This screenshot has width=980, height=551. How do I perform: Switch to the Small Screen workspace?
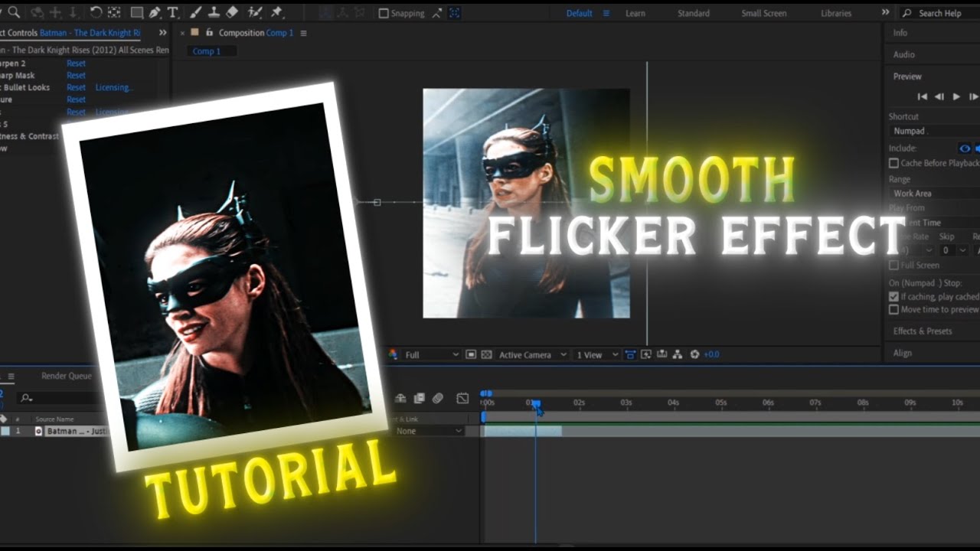click(x=764, y=13)
